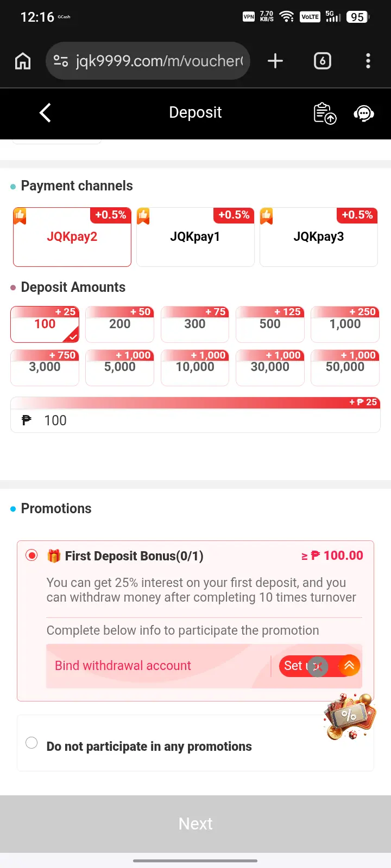Select the 50,000 deposit amount
The width and height of the screenshot is (391, 868).
[345, 368]
